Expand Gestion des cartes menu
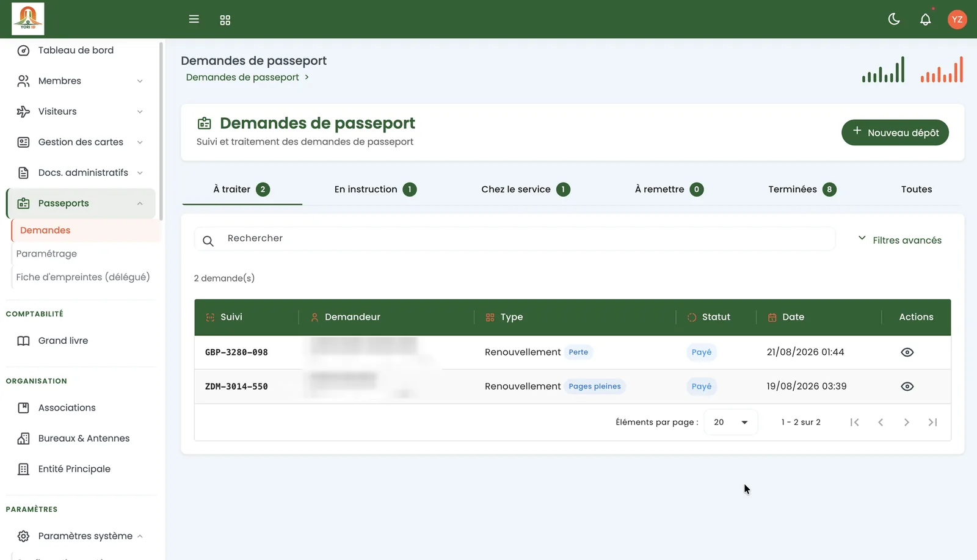The height and width of the screenshot is (560, 977). pyautogui.click(x=81, y=142)
